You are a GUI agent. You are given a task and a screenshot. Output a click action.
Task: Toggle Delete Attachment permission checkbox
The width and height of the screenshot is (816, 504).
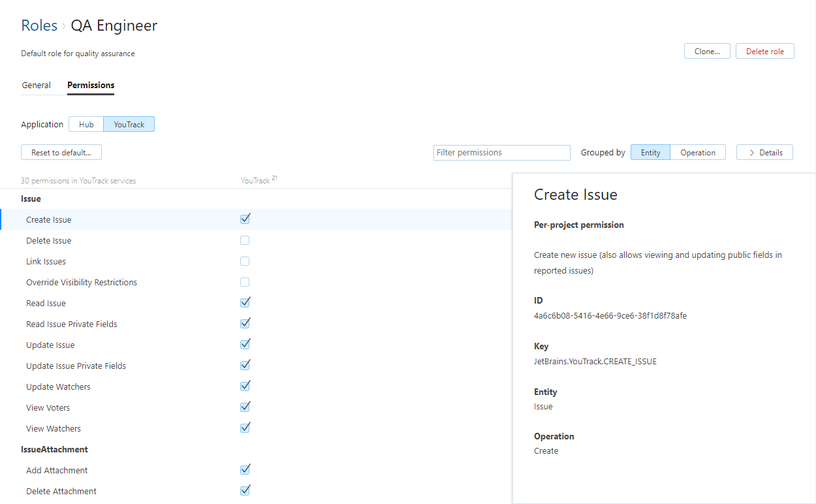(x=245, y=491)
